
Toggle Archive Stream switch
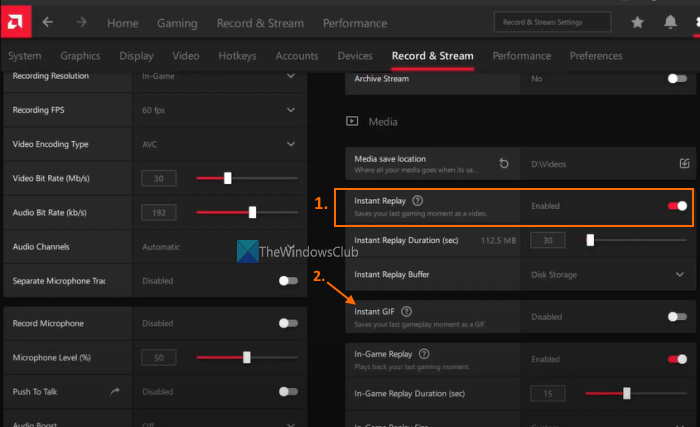[x=677, y=79]
